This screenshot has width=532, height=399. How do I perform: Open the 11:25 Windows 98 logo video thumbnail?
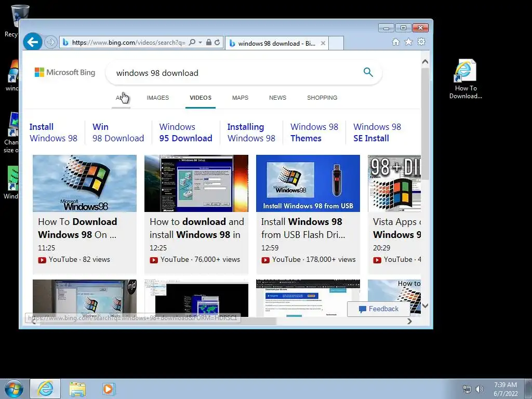tap(85, 183)
